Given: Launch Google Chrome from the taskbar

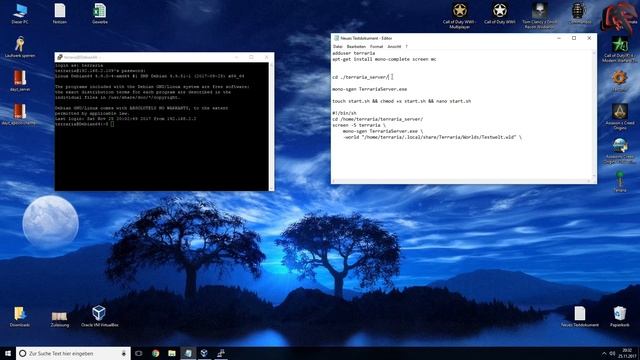Looking at the screenshot, I should tap(156, 353).
